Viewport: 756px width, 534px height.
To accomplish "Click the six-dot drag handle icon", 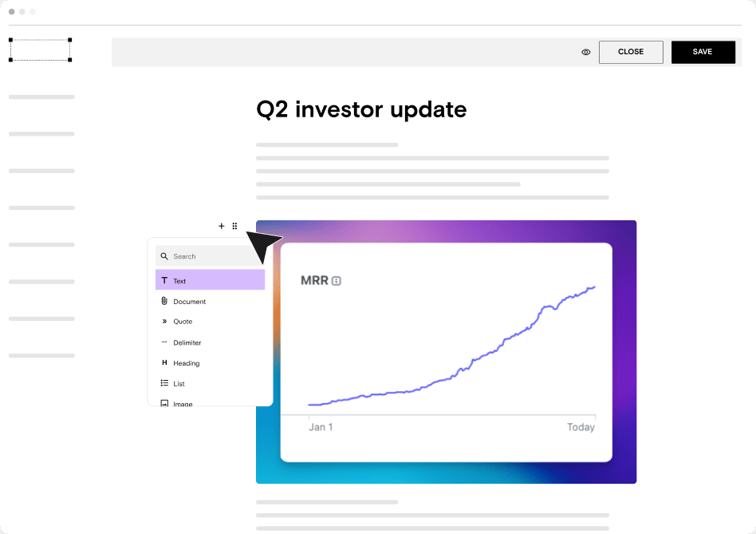I will point(234,226).
